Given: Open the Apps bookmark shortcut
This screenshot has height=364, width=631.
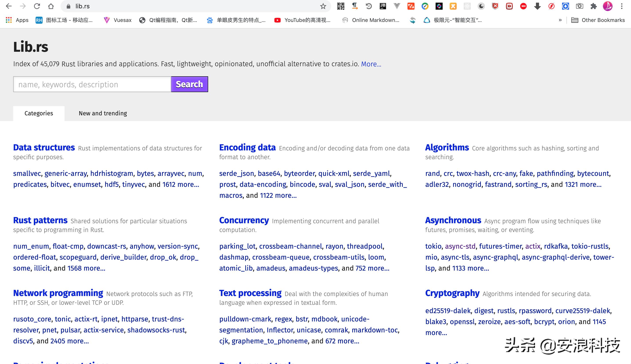Looking at the screenshot, I should (17, 20).
